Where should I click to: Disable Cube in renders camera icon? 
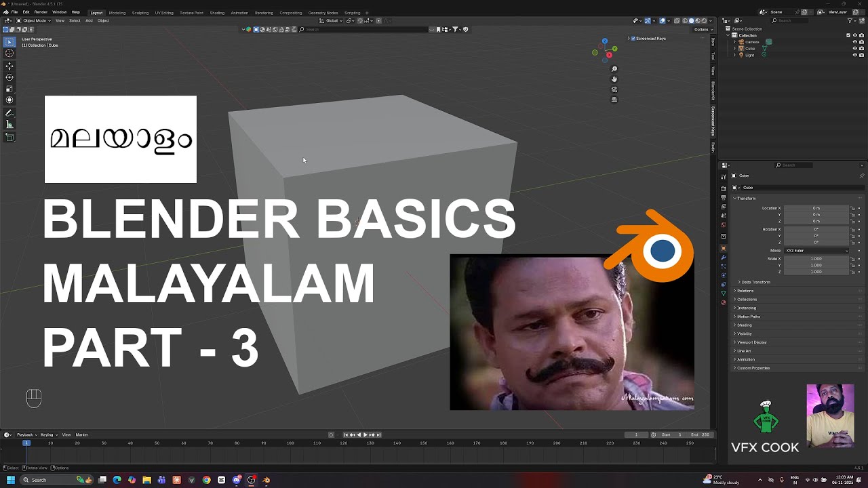tap(861, 49)
